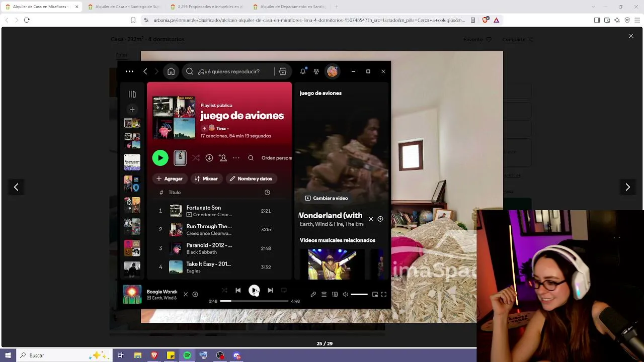Image resolution: width=644 pixels, height=362 pixels.
Task: Click the Título column header
Action: [175, 192]
